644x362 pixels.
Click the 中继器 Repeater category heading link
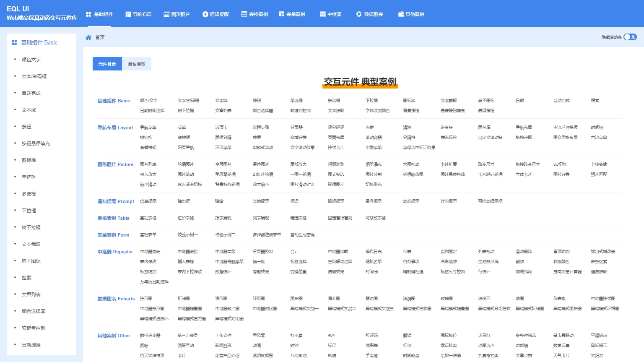(x=115, y=252)
